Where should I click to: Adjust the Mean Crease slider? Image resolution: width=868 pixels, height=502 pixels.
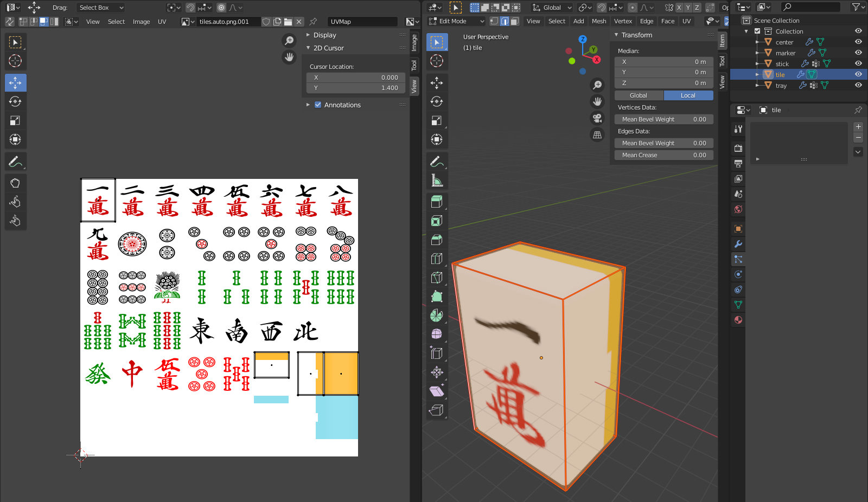(x=664, y=155)
